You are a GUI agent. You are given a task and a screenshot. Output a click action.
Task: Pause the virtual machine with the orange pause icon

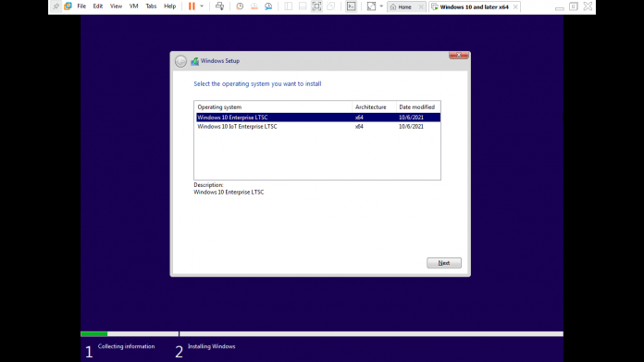[x=192, y=6]
